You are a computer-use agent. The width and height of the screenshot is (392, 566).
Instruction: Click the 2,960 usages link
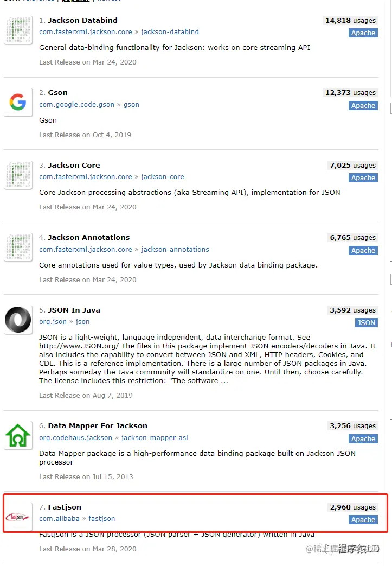click(352, 507)
